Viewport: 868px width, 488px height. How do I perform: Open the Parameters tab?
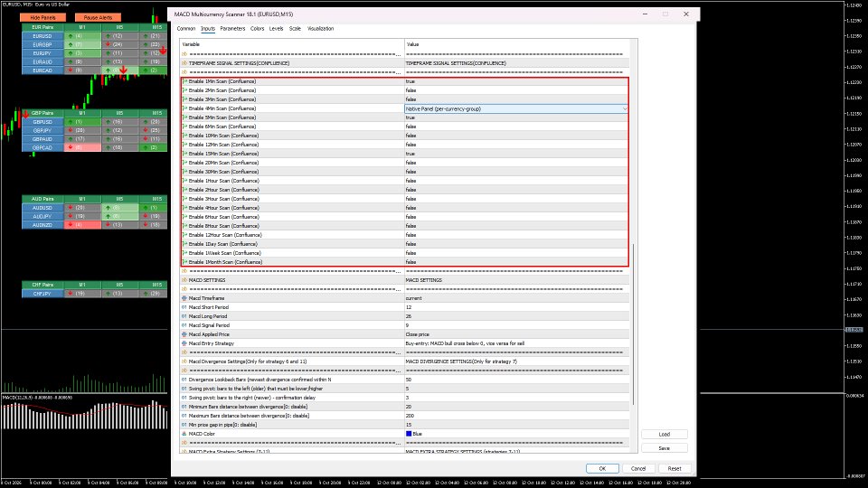(x=232, y=29)
